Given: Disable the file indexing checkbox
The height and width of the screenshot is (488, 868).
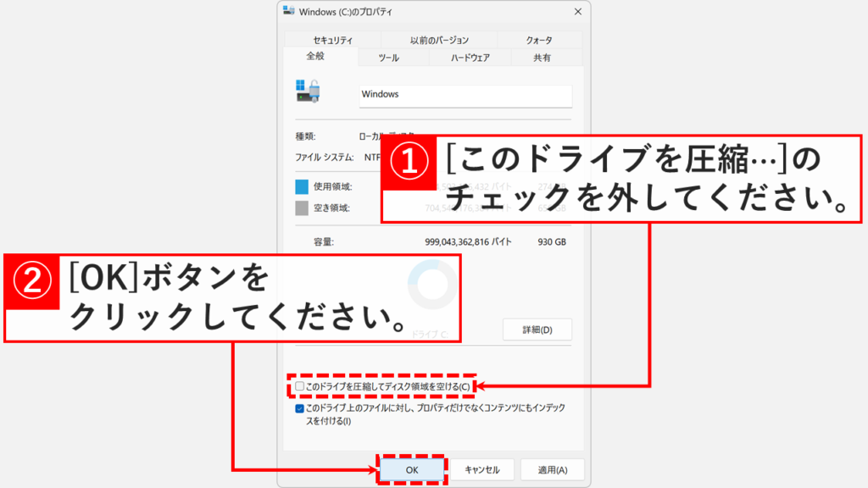Looking at the screenshot, I should click(298, 408).
